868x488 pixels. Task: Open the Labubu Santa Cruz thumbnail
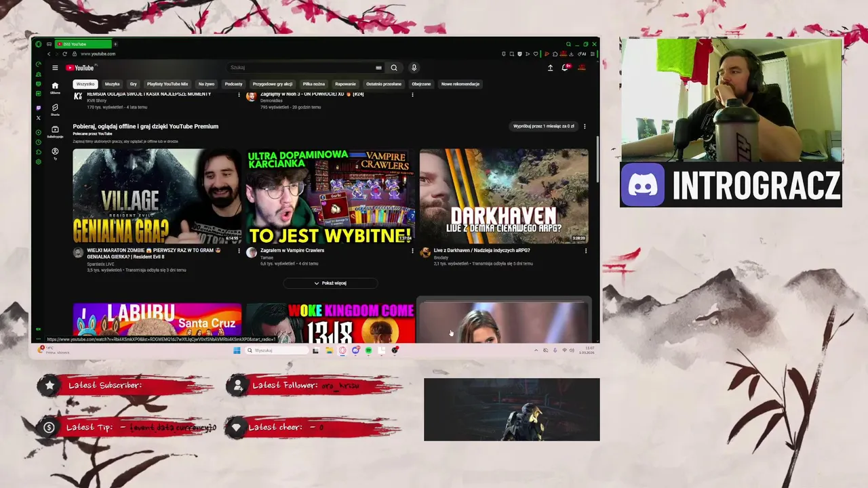[x=157, y=323]
